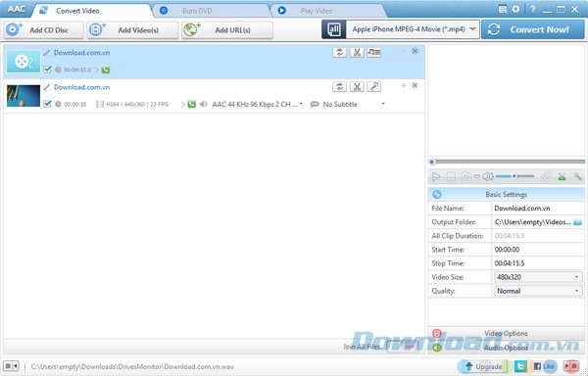Click green phone profile icon on first file
Viewport: 588px width, 376px height.
click(x=106, y=70)
